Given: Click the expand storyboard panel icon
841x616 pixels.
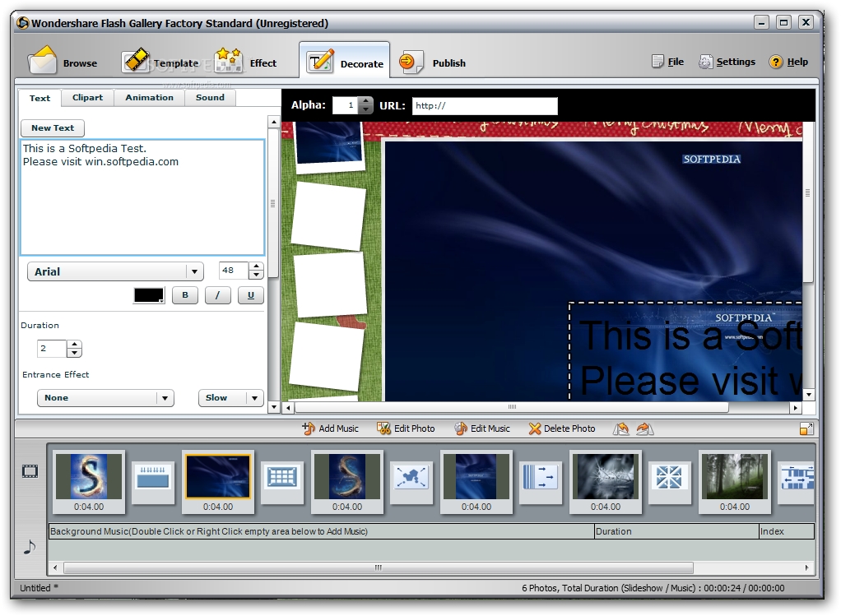Looking at the screenshot, I should [x=806, y=428].
